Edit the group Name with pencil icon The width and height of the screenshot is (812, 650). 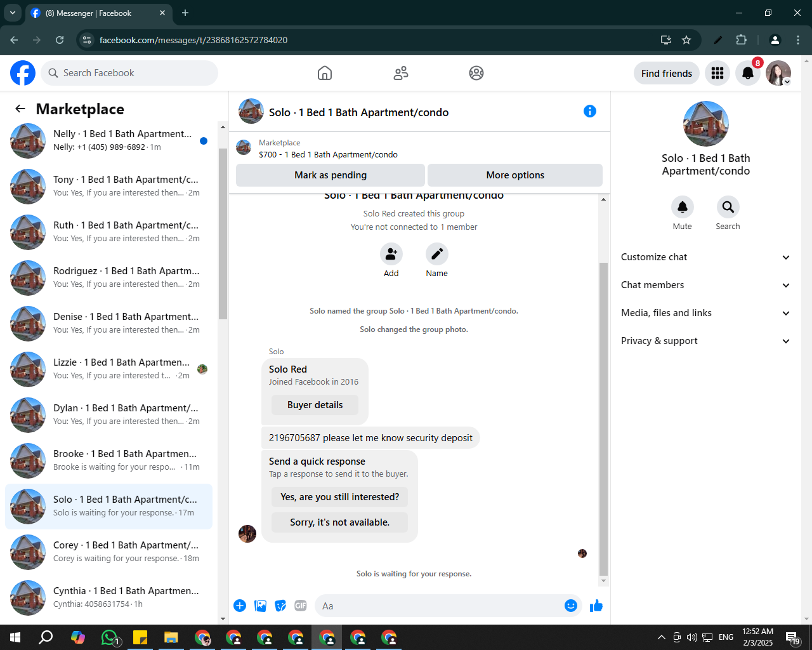[437, 254]
